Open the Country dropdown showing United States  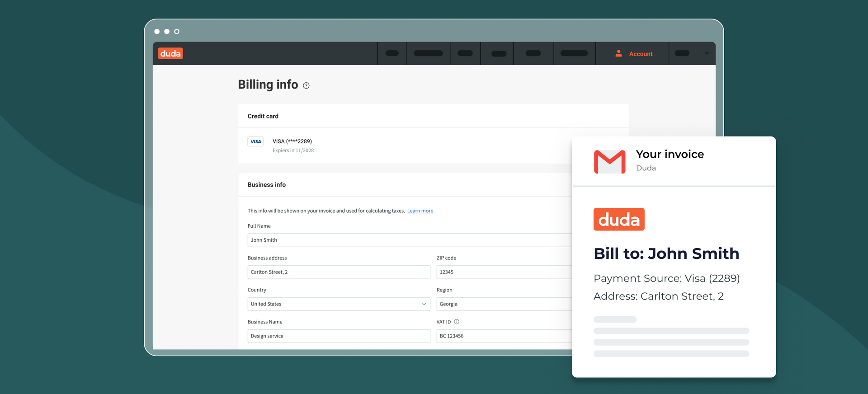click(x=339, y=304)
